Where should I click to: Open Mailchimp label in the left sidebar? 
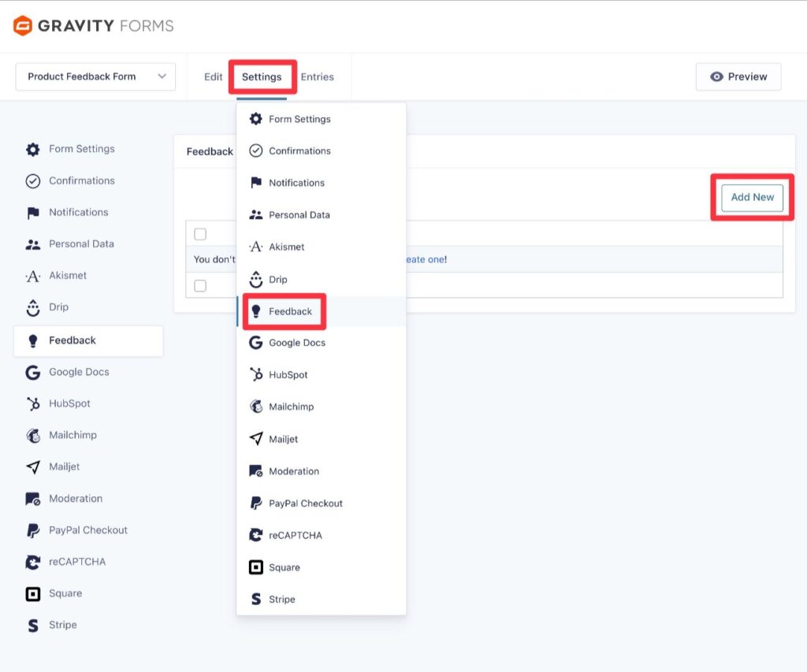tap(73, 436)
